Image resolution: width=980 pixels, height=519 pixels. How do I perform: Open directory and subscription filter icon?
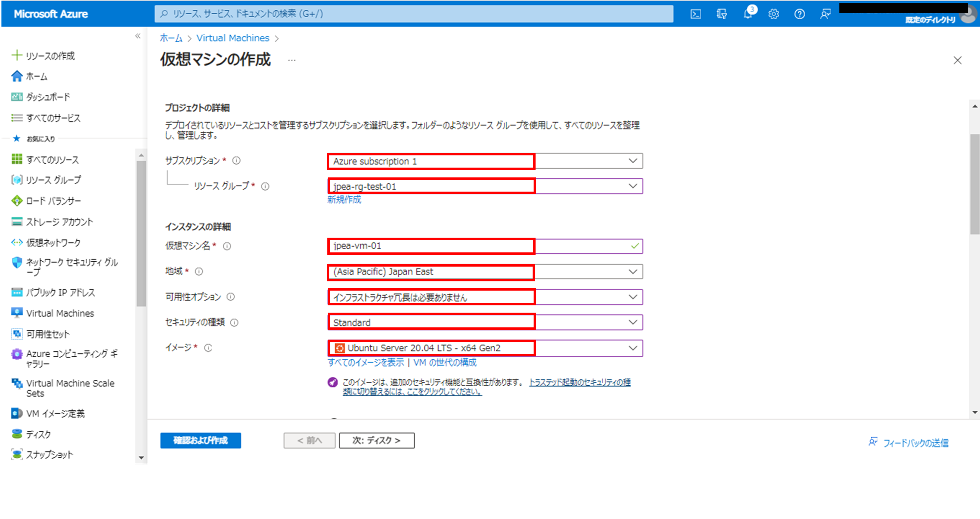pyautogui.click(x=722, y=14)
